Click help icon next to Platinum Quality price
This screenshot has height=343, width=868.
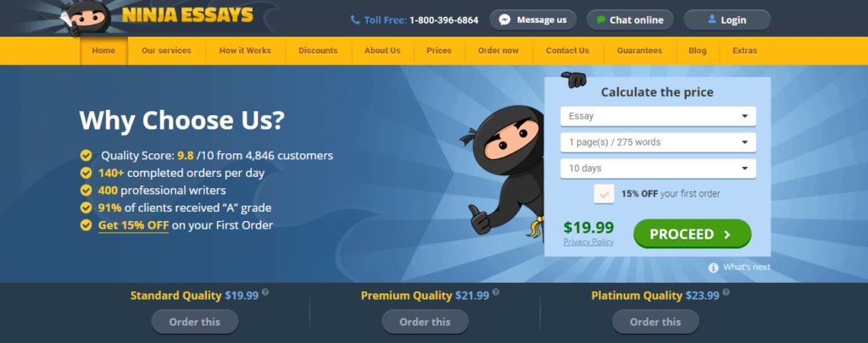(x=726, y=291)
